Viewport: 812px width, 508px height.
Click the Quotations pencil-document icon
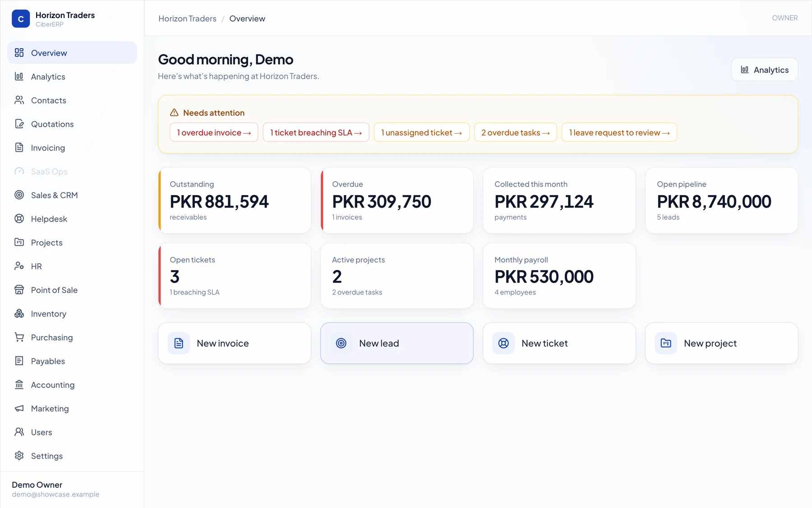19,124
